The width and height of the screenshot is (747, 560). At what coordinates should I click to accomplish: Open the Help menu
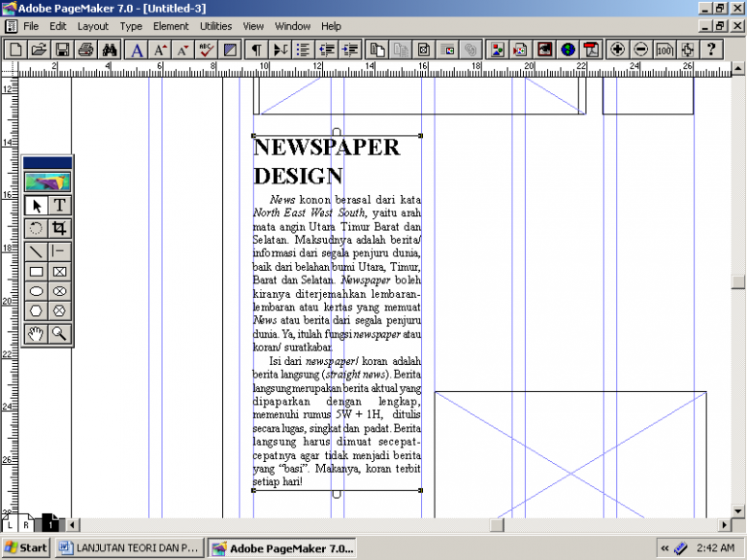tap(331, 26)
